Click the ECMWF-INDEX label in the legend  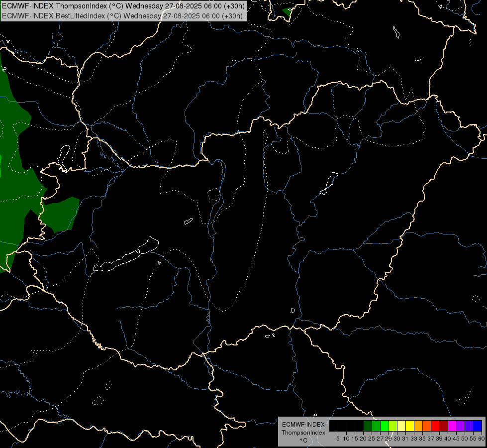pyautogui.click(x=303, y=425)
